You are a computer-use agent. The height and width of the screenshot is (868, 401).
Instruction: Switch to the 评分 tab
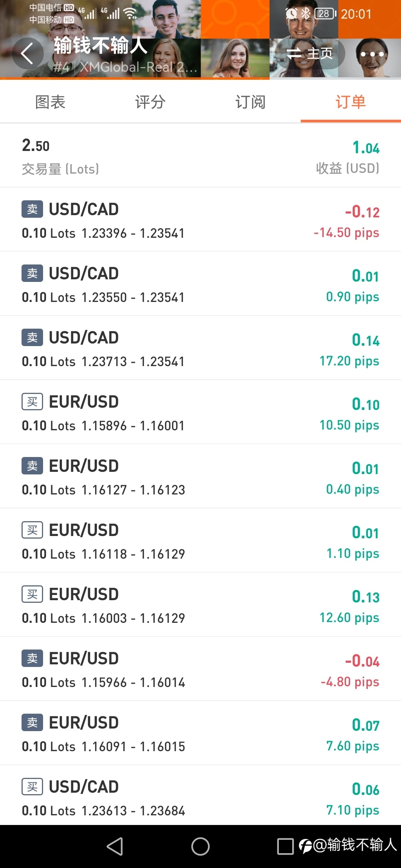click(x=150, y=102)
